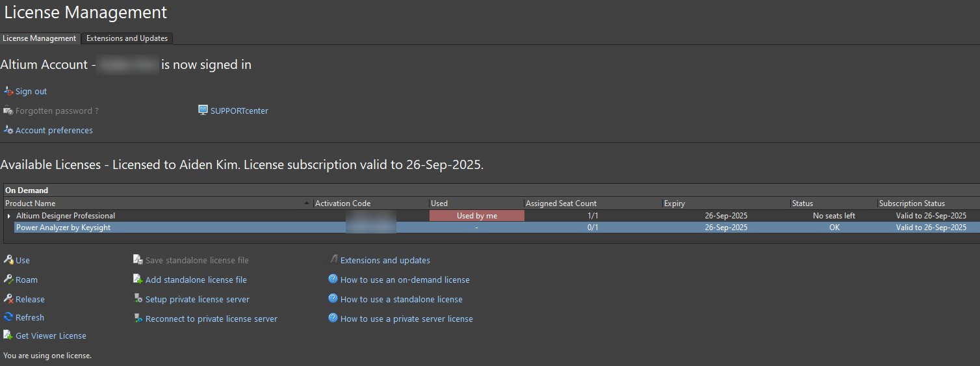Image resolution: width=980 pixels, height=366 pixels.
Task: Click the SUPPORTcenter monitor icon
Action: pyautogui.click(x=203, y=111)
